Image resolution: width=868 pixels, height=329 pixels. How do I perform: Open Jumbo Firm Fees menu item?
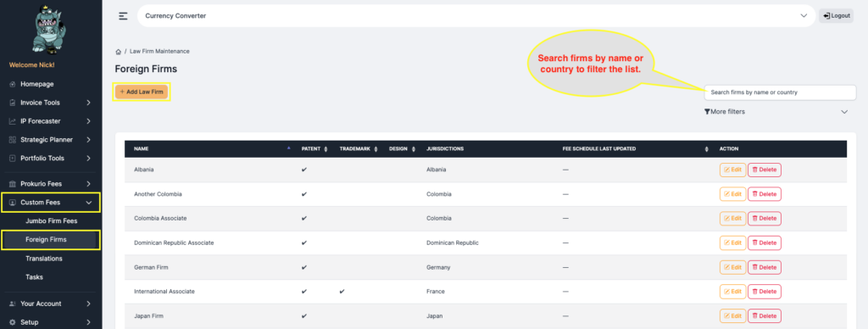pos(52,221)
